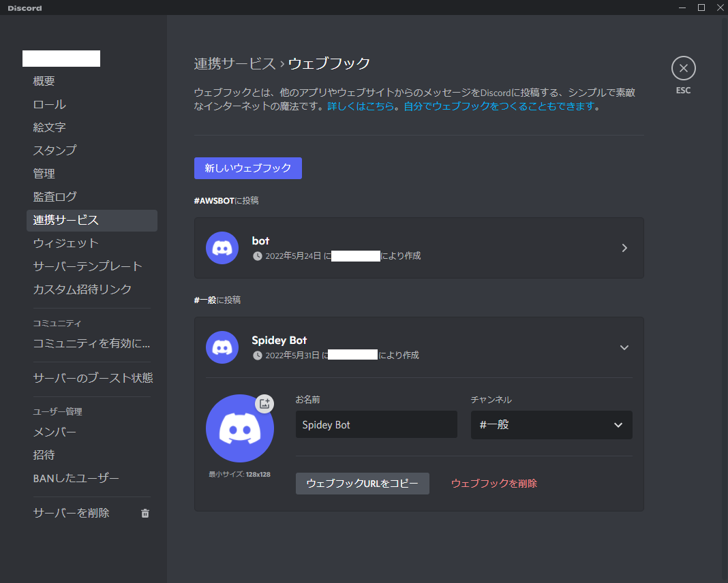The height and width of the screenshot is (583, 728).
Task: Click the #AWSBOTに投稿 heading
Action: coord(226,201)
